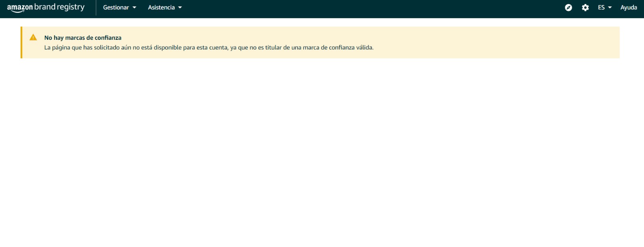Open settings via the gear icon
644x247 pixels.
(x=585, y=8)
